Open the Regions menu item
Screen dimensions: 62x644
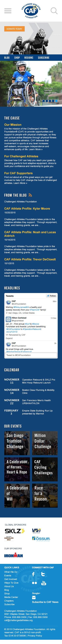click(29, 58)
